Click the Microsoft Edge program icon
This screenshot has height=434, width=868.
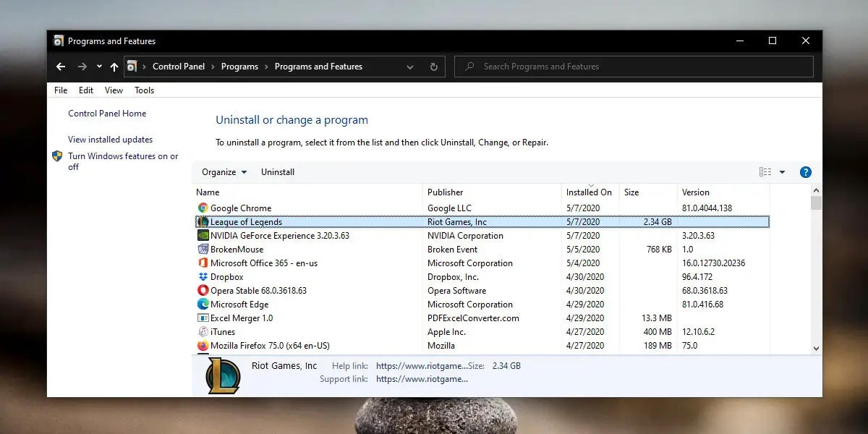[203, 305]
